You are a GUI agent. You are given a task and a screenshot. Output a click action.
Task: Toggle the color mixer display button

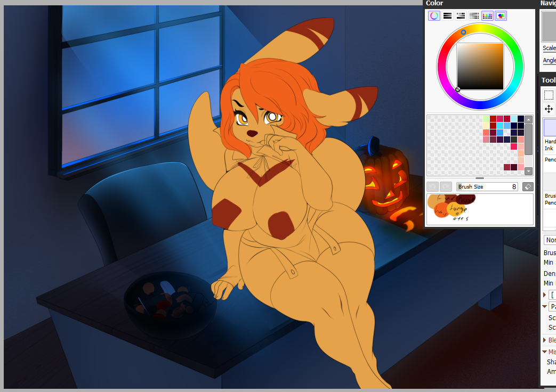click(474, 15)
